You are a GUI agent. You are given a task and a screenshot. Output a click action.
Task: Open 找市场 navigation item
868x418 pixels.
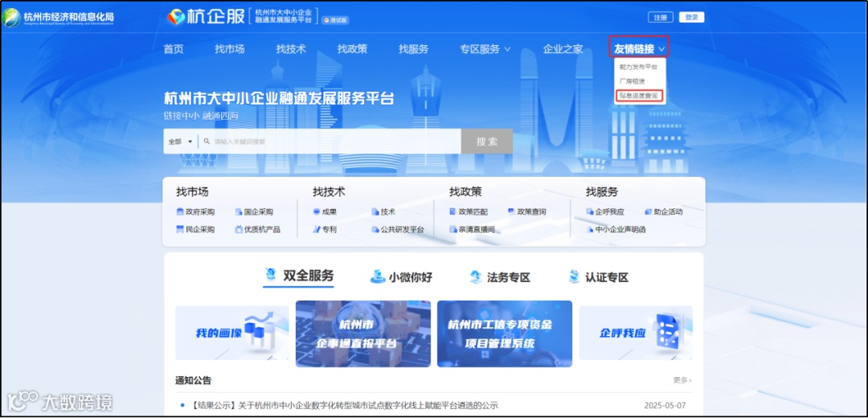tap(230, 49)
